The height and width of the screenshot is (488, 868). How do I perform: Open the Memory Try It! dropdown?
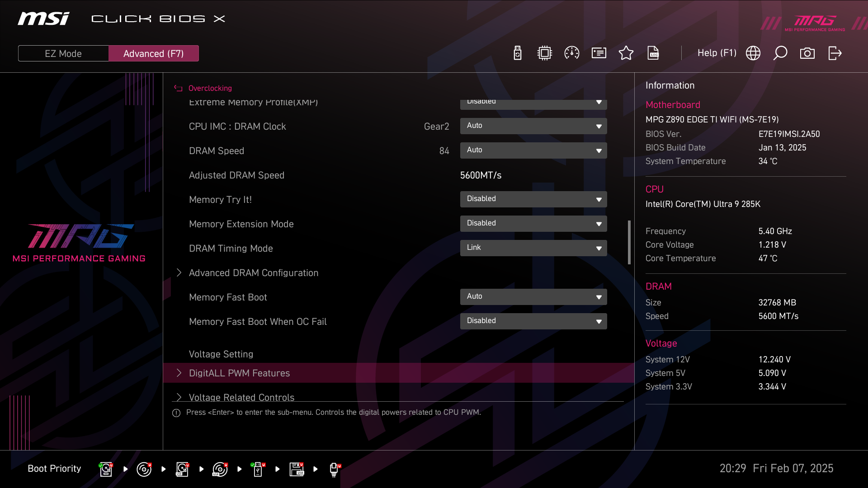(x=533, y=199)
